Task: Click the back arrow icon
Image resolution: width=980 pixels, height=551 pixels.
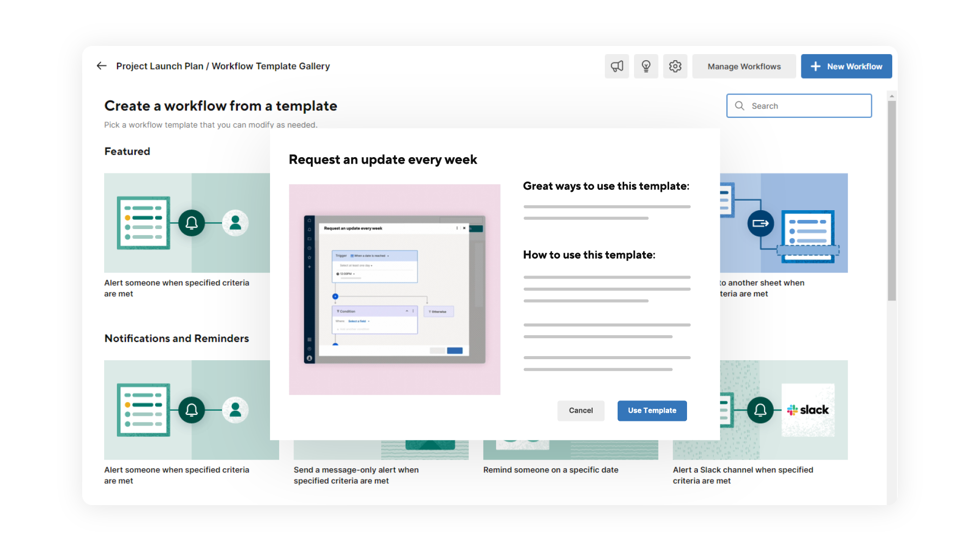Action: 102,66
